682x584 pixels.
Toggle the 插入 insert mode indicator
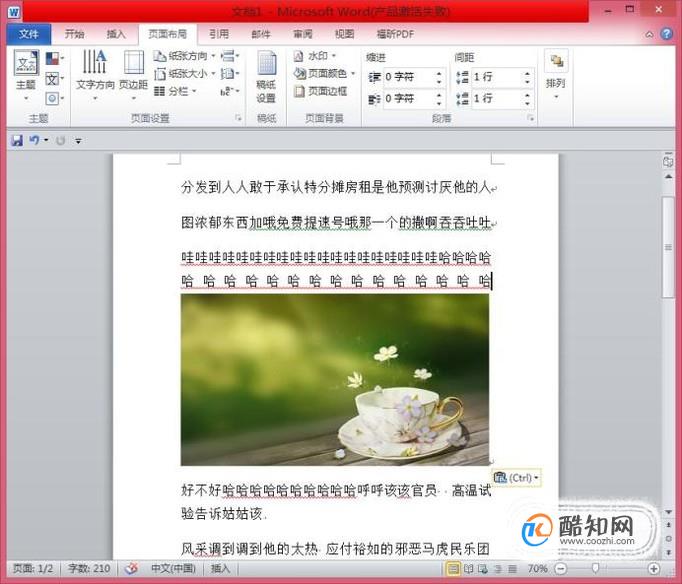pyautogui.click(x=220, y=568)
